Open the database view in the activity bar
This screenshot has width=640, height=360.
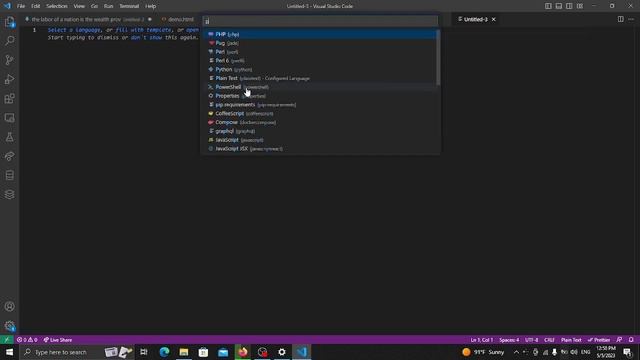point(9,176)
